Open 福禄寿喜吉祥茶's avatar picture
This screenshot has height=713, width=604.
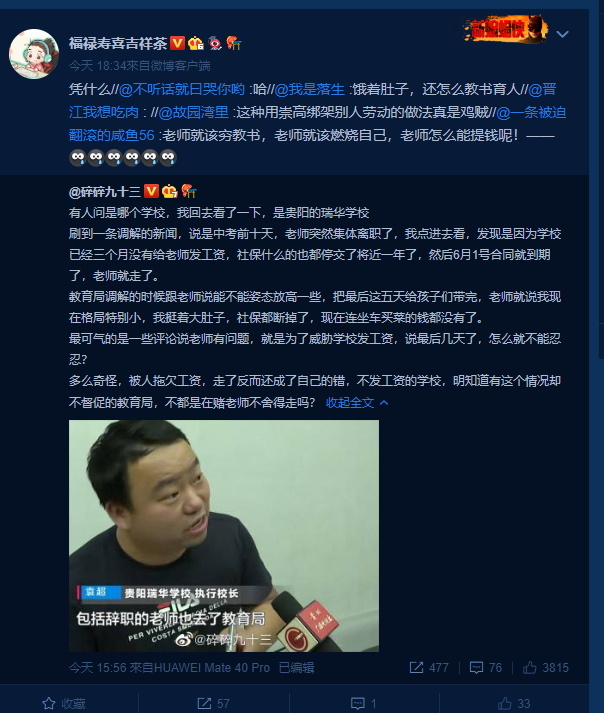34,54
